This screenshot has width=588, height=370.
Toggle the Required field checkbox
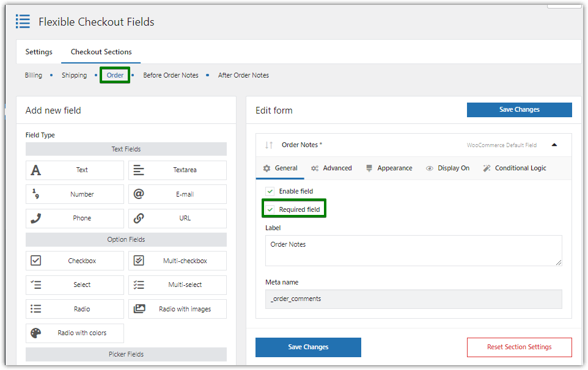point(270,209)
